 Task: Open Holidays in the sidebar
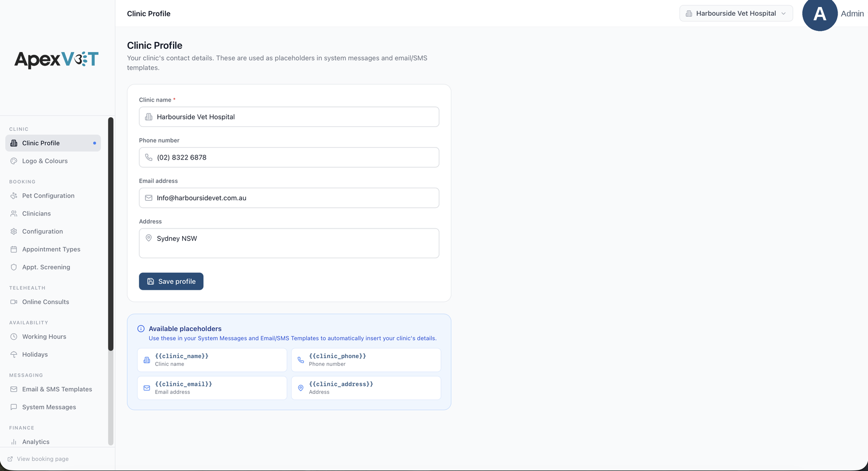coord(53,355)
